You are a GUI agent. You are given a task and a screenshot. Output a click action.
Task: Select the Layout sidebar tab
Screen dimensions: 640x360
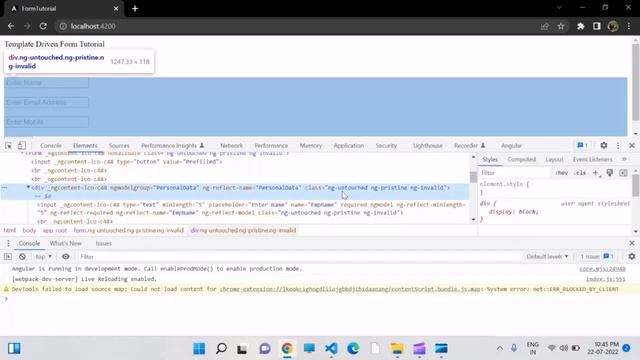554,159
